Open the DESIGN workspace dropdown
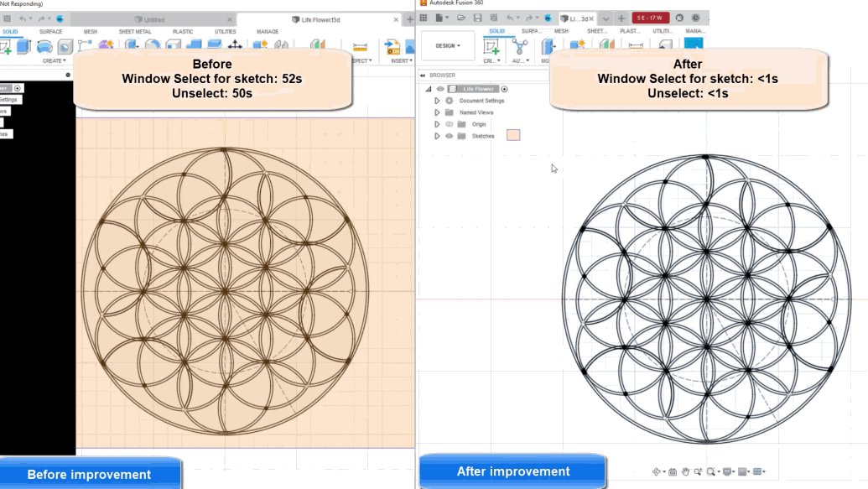This screenshot has height=489, width=868. [448, 46]
